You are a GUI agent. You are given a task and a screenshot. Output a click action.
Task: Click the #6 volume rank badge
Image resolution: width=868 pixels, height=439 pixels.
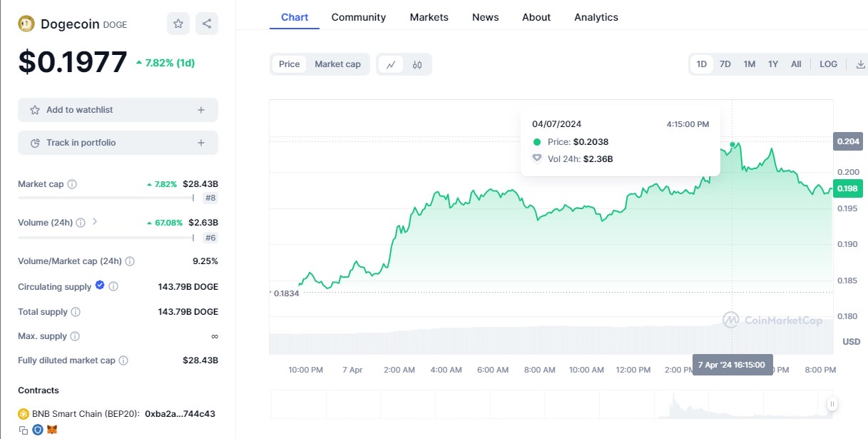point(210,238)
